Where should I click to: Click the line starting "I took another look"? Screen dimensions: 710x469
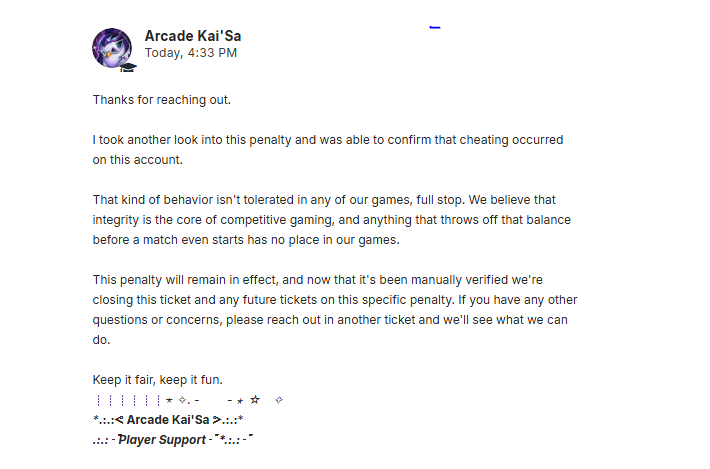[328, 140]
